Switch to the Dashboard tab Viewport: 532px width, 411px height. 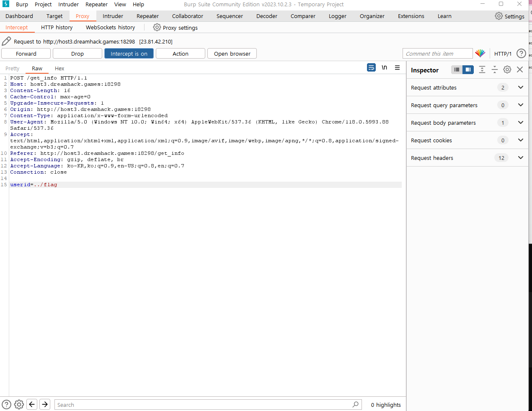pyautogui.click(x=19, y=16)
